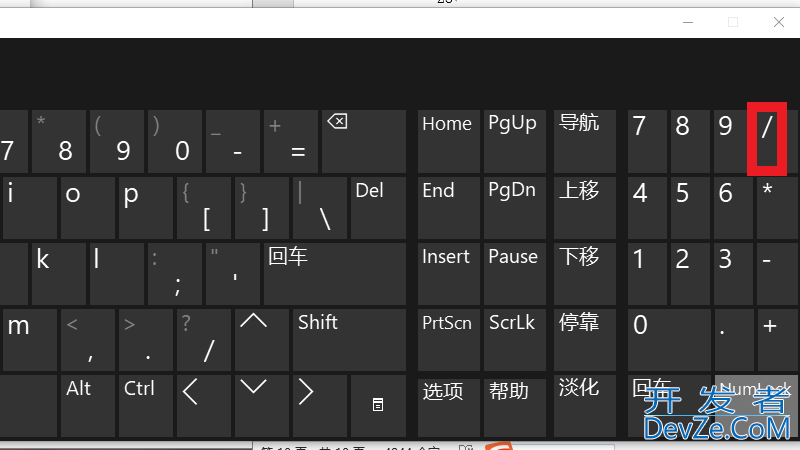
Task: Open the 帮助 help key
Action: 515,406
